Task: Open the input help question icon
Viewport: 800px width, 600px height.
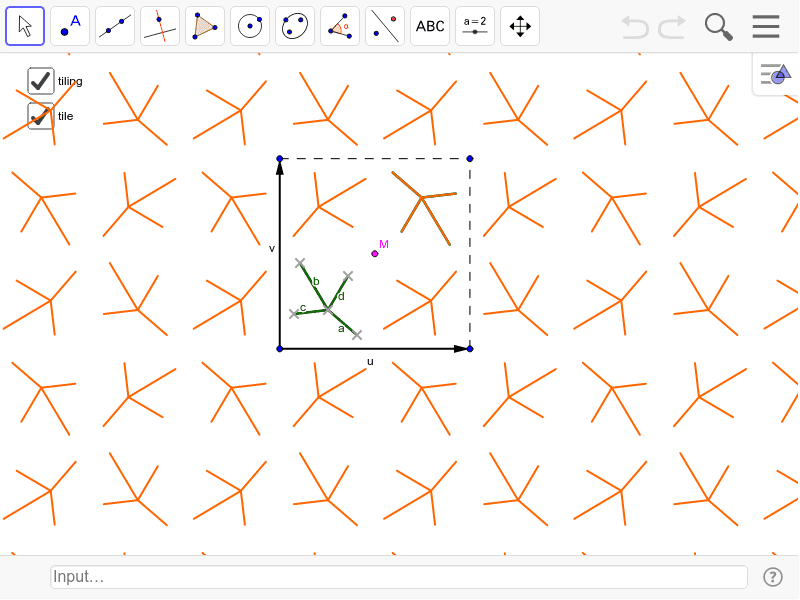Action: [x=772, y=577]
